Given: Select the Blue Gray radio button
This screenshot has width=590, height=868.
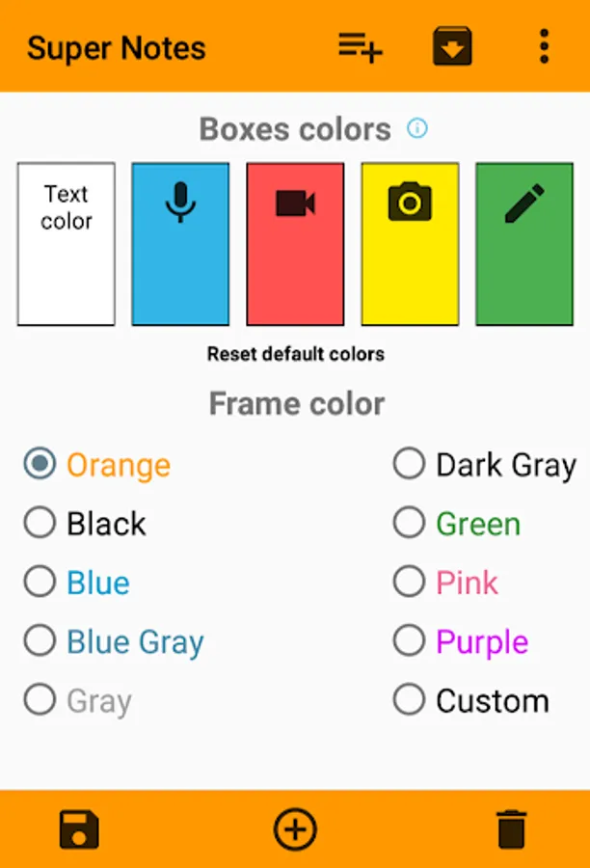Looking at the screenshot, I should tap(40, 641).
